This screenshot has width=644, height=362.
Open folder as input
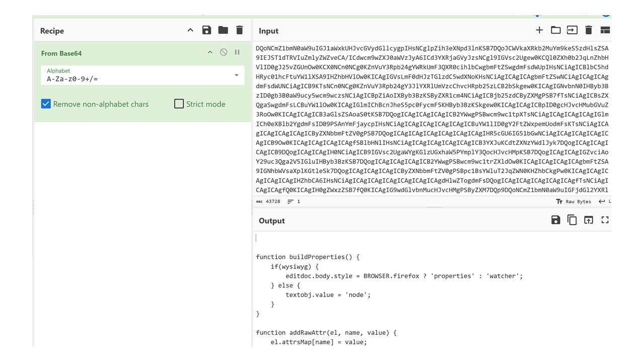tap(555, 31)
